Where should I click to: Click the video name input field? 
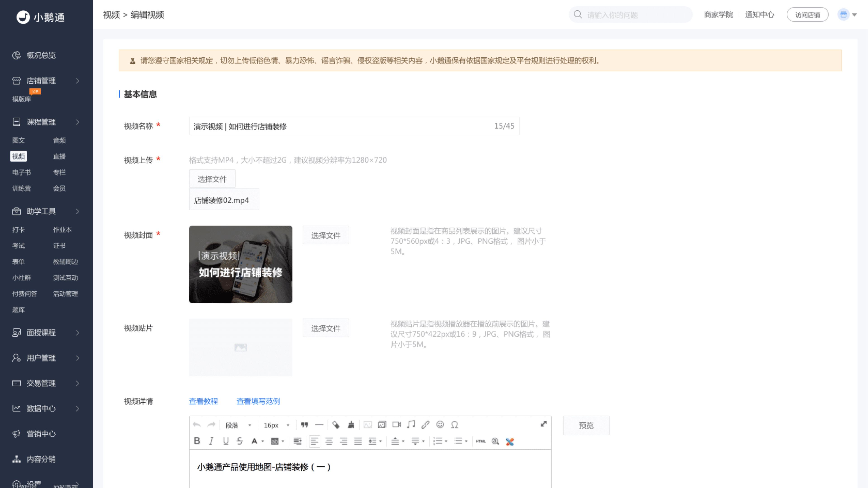point(337,126)
